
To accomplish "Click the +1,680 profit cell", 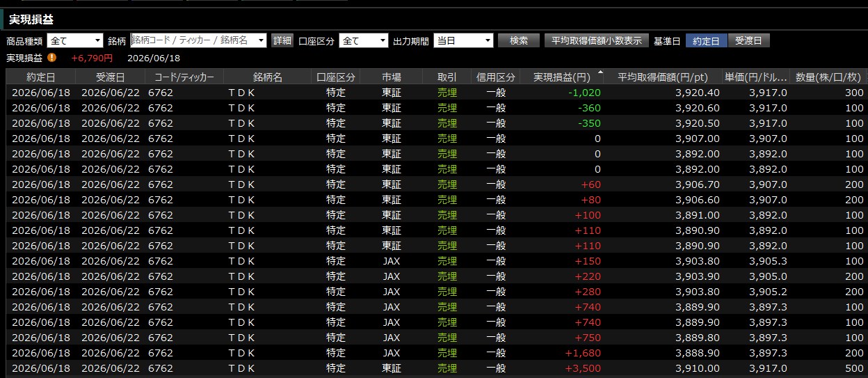I will point(583,353).
